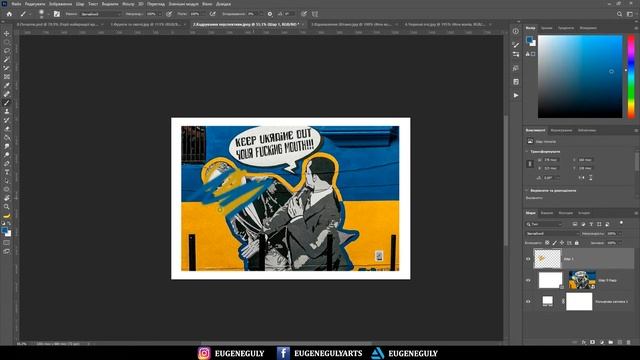Open layer opacity slider arrow
Image resolution: width=640 pixels, height=360 pixels.
tap(620, 233)
